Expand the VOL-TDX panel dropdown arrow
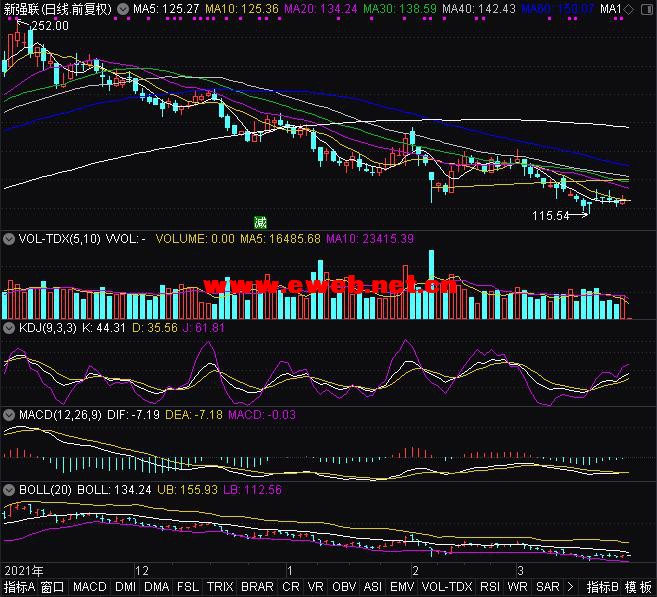Image resolution: width=657 pixels, height=597 pixels. 11,239
